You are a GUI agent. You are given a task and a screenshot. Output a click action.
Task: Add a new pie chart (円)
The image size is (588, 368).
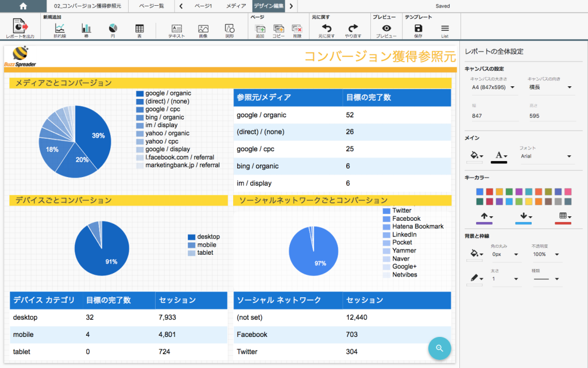(x=113, y=30)
